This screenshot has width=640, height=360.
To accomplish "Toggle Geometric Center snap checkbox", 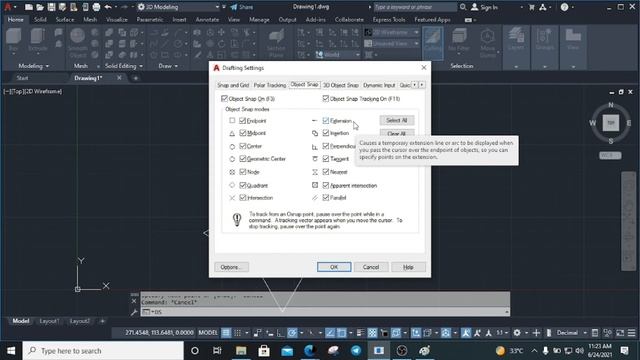I will point(242,159).
